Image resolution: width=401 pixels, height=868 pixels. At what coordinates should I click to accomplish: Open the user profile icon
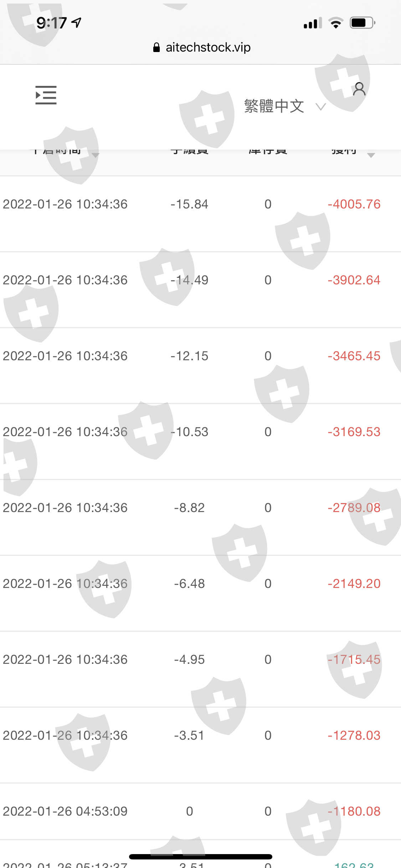click(359, 89)
